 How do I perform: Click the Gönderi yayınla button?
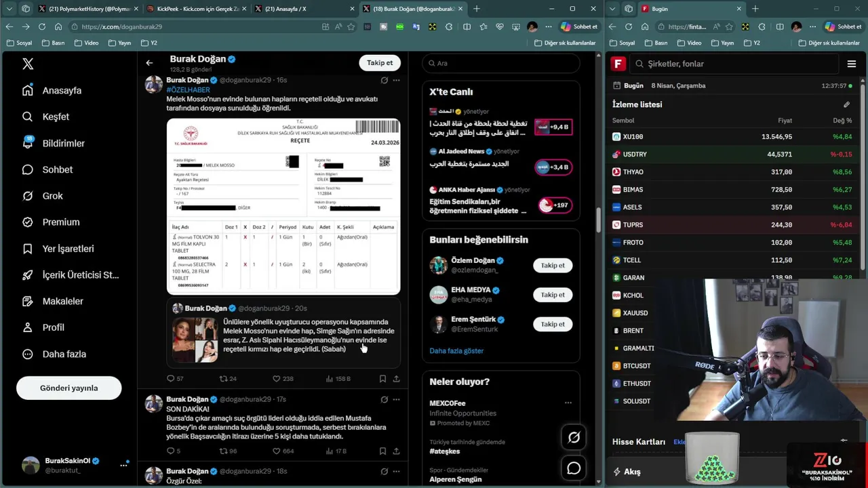click(69, 388)
